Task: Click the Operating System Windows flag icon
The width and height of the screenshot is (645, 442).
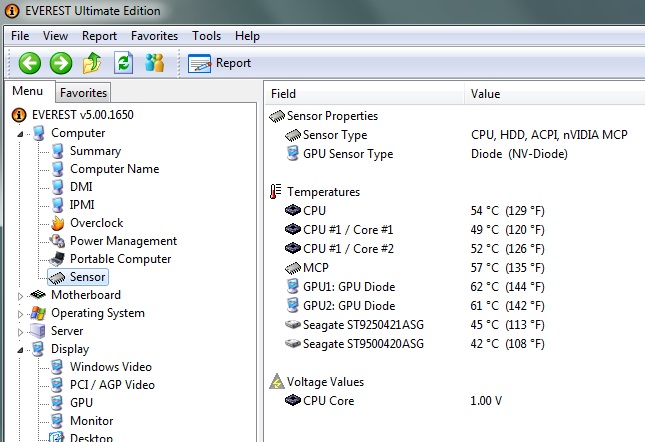Action: [x=38, y=313]
